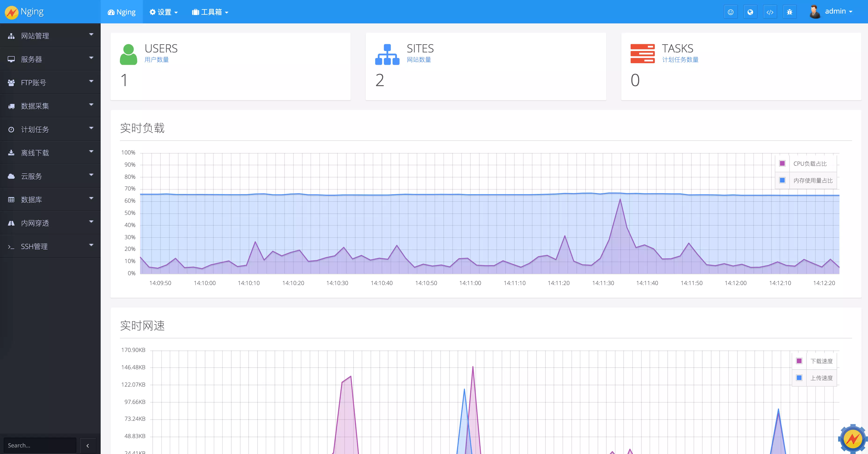Click the 14:10:00 time label in load chart
Screen dimensions: 868x454
(205, 283)
